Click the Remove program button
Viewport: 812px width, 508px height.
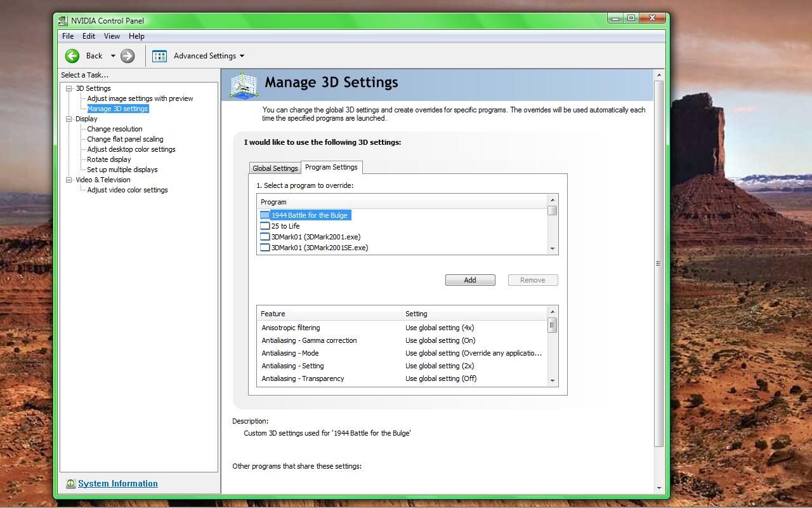pyautogui.click(x=533, y=280)
